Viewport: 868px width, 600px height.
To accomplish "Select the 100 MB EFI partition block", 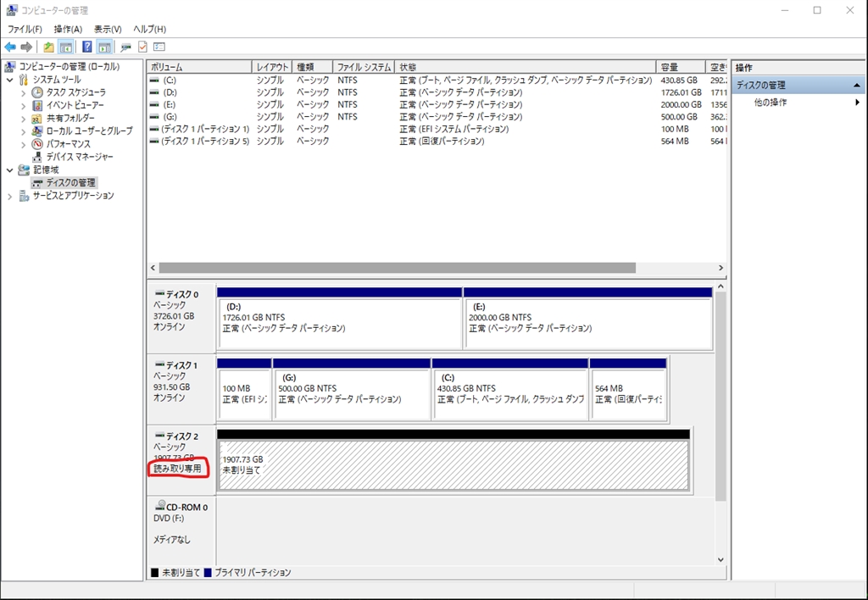I will [244, 389].
